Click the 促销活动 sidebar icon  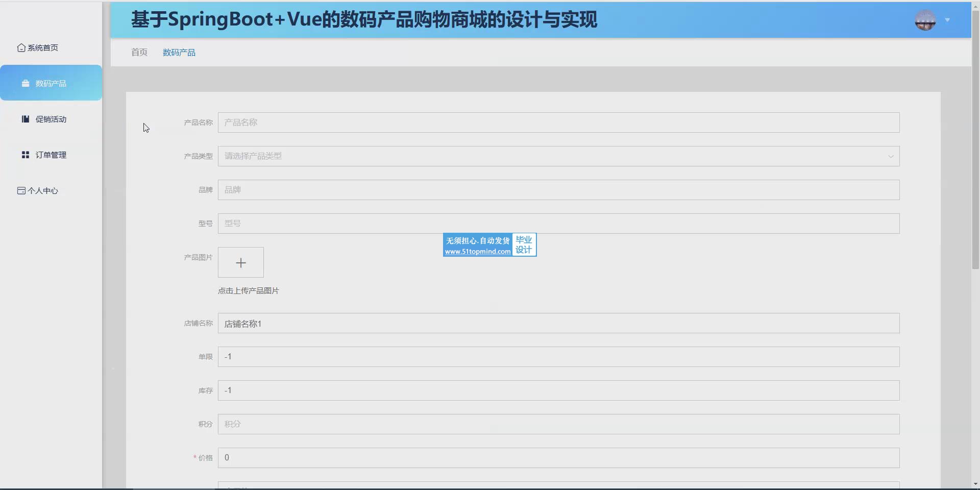point(26,119)
